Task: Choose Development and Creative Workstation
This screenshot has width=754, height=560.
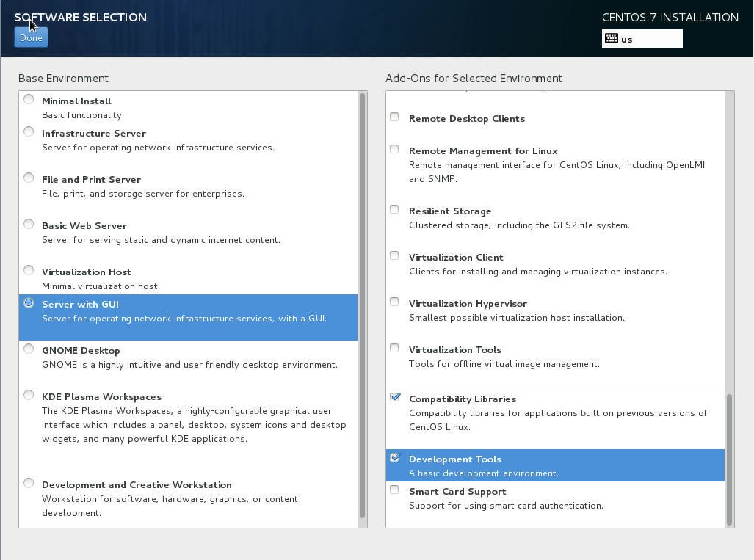Action: (29, 484)
